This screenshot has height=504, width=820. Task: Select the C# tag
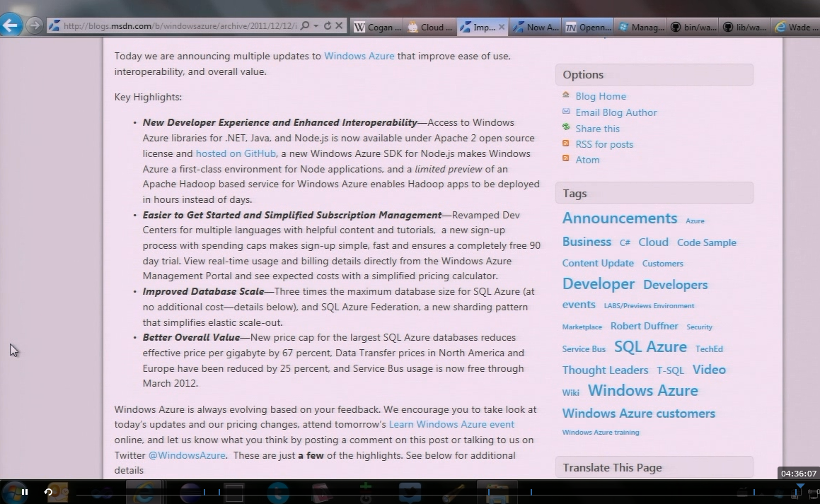625,243
